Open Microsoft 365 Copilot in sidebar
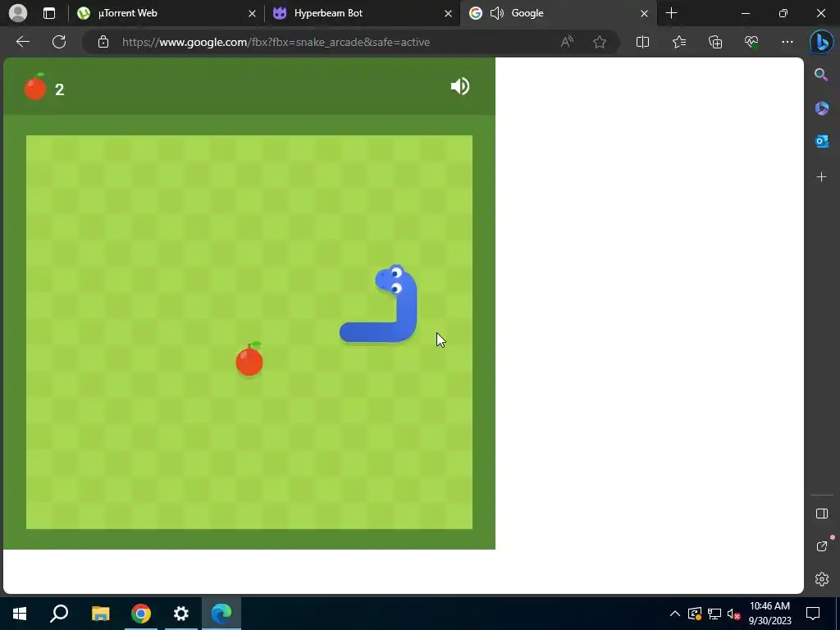Viewport: 840px width, 630px height. [x=821, y=108]
